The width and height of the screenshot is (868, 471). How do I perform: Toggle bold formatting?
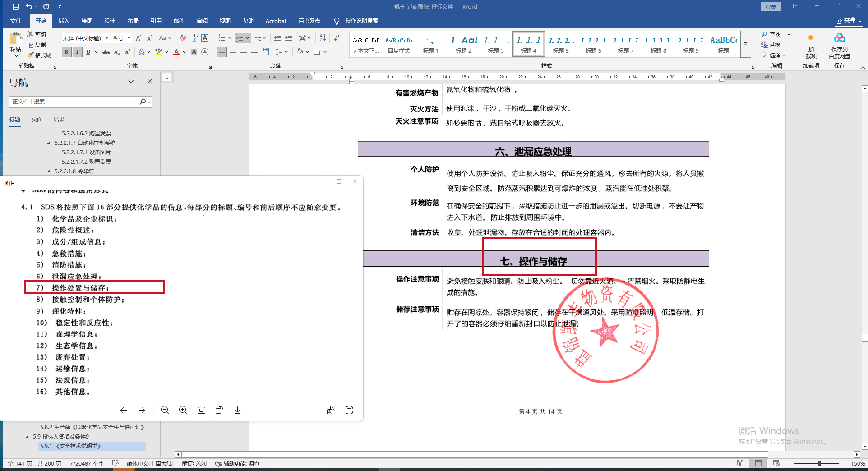(66, 52)
